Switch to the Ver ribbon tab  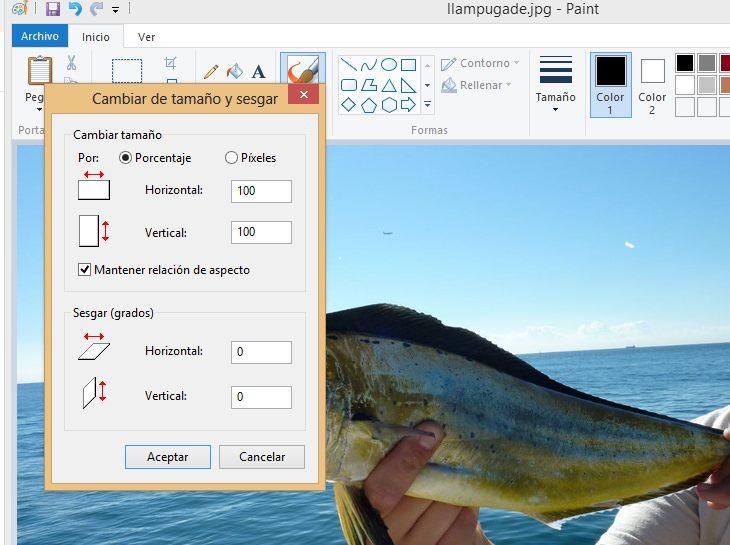click(146, 37)
